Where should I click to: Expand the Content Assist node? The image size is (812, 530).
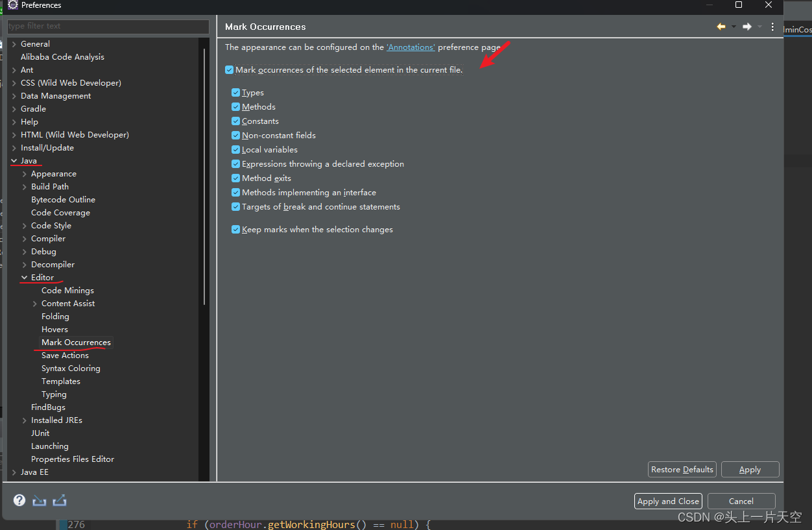coord(35,304)
